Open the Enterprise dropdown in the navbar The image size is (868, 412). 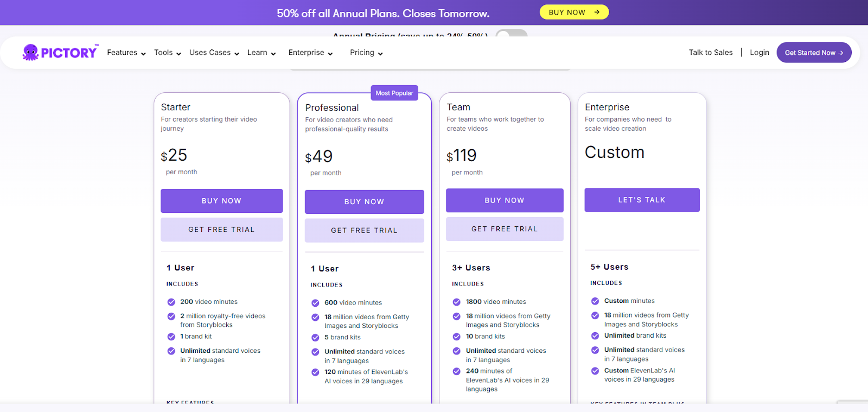311,53
